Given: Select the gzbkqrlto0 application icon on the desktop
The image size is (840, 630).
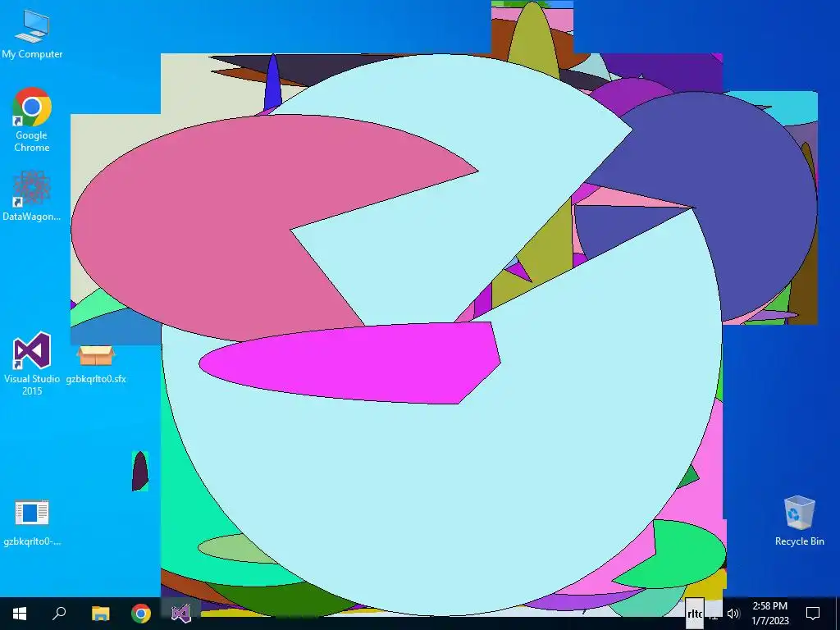Looking at the screenshot, I should point(32,523).
